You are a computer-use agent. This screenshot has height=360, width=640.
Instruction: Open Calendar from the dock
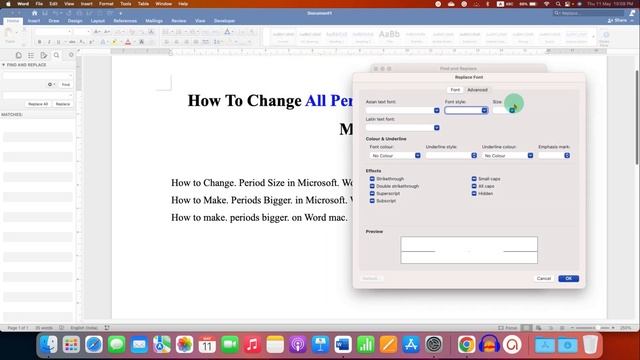[x=207, y=344]
